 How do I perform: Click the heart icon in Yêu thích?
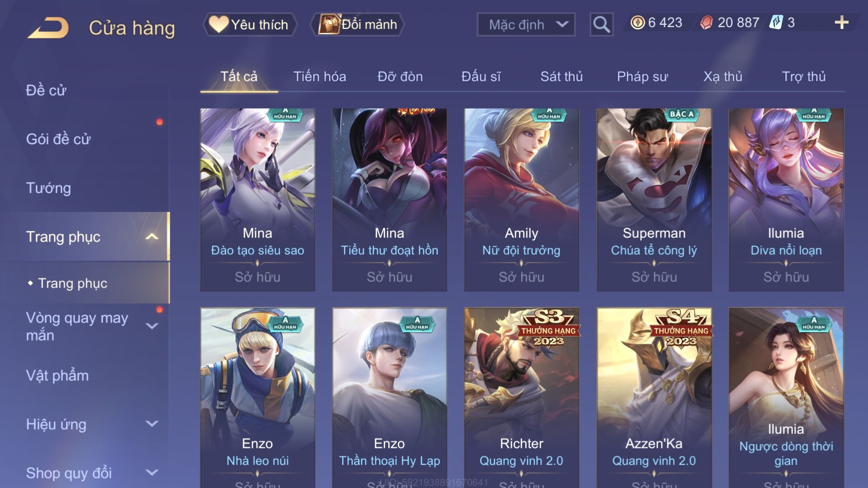tap(219, 24)
